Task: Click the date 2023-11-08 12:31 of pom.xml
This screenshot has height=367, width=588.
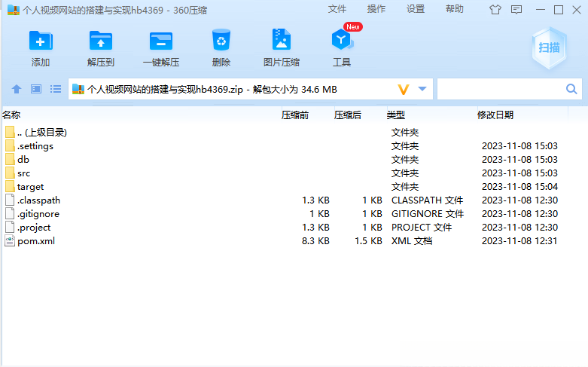Action: (x=519, y=241)
